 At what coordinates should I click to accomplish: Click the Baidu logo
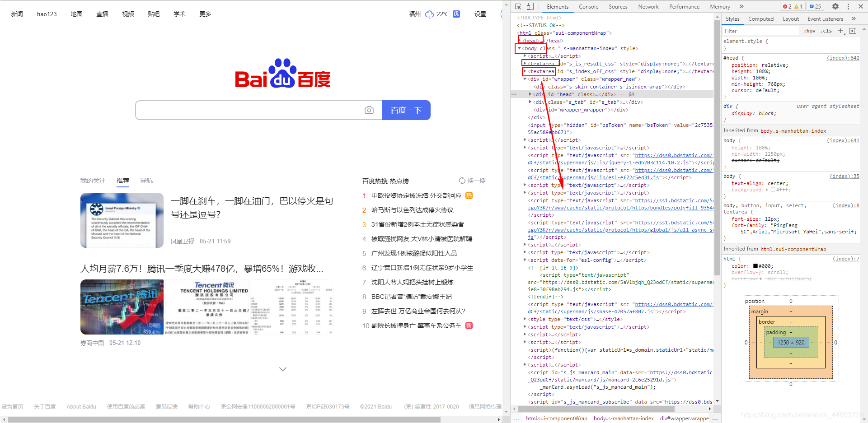click(283, 73)
